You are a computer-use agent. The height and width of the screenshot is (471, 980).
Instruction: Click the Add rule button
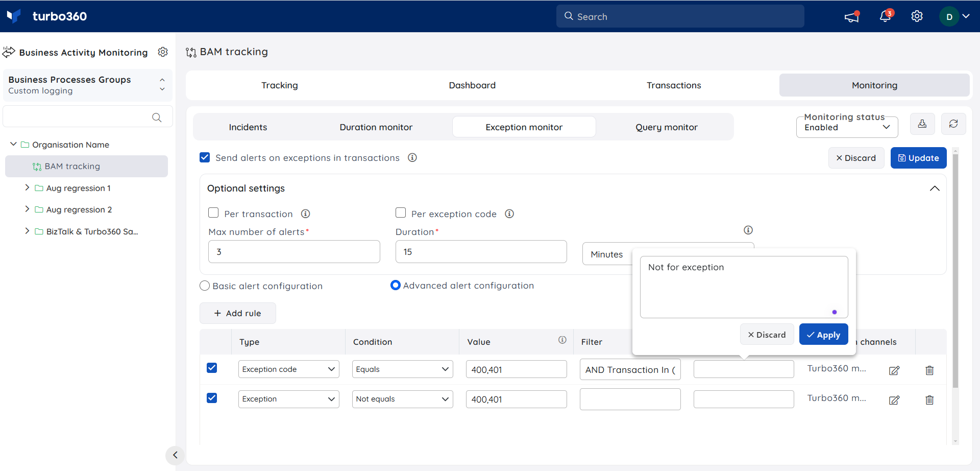[x=237, y=313]
